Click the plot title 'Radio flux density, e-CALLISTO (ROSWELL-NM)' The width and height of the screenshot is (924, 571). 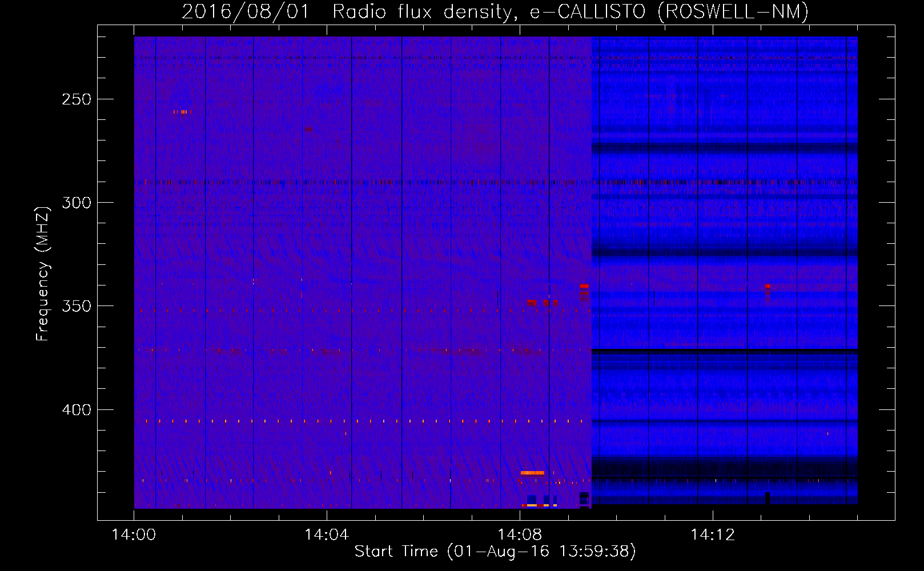[571, 11]
